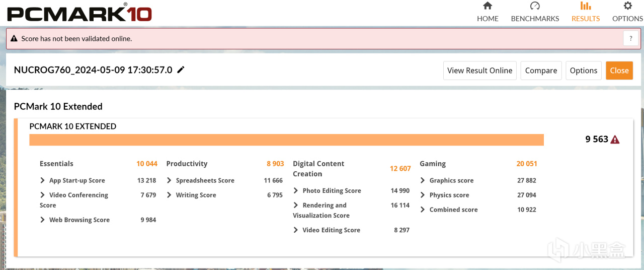Click the Gaming heading
This screenshot has width=644, height=270.
pyautogui.click(x=433, y=164)
